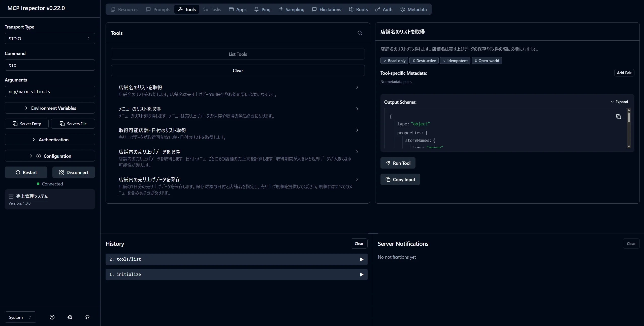Open 取得可能店舗・日付のリスト取得 chevron
The height and width of the screenshot is (326, 644).
[x=357, y=130]
